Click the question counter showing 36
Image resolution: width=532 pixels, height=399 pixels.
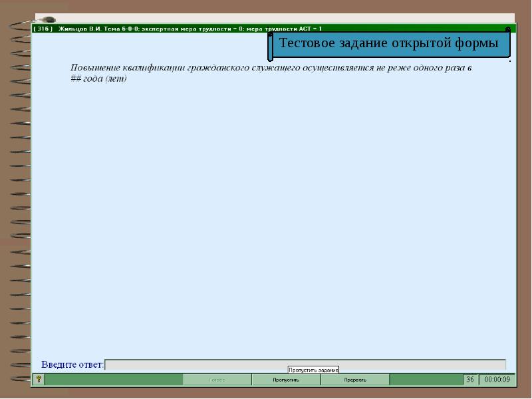[469, 380]
